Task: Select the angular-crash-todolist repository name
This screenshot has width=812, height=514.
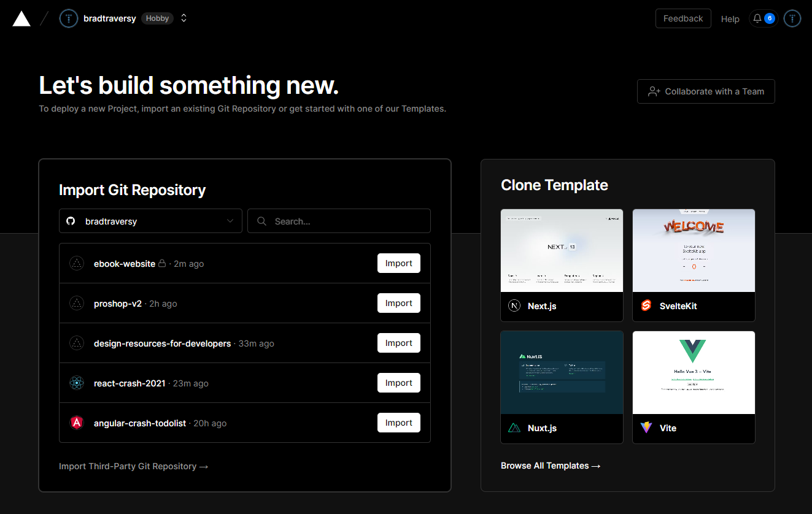Action: pyautogui.click(x=140, y=423)
